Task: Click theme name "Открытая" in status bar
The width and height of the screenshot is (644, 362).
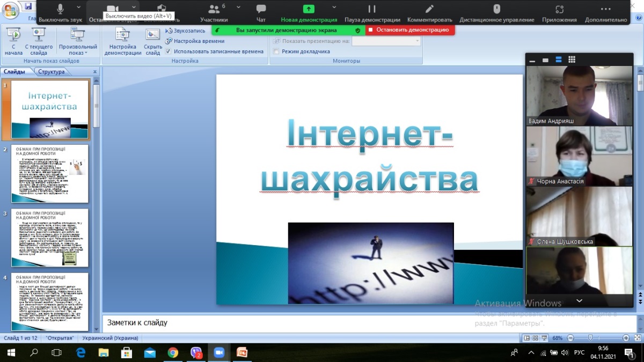Action: pos(60,338)
